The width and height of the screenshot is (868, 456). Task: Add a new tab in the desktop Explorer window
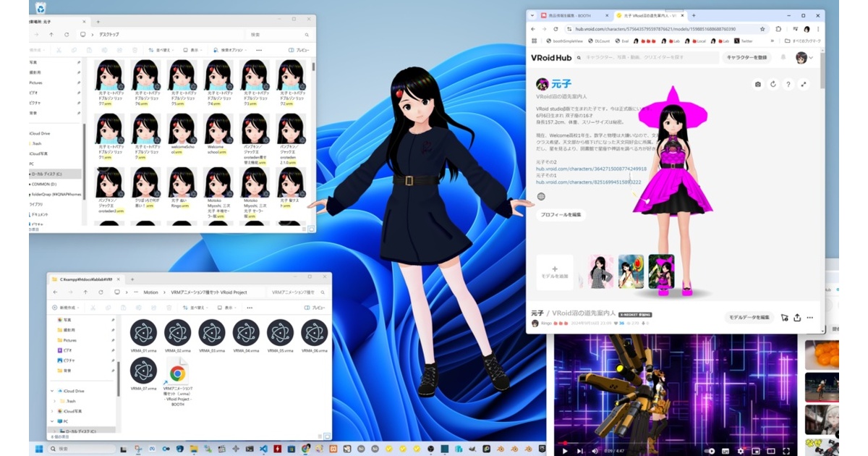pyautogui.click(x=98, y=22)
